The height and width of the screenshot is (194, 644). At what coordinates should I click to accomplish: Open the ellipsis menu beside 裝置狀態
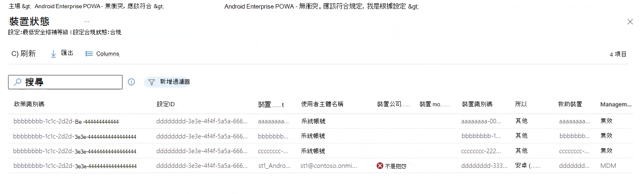(87, 22)
